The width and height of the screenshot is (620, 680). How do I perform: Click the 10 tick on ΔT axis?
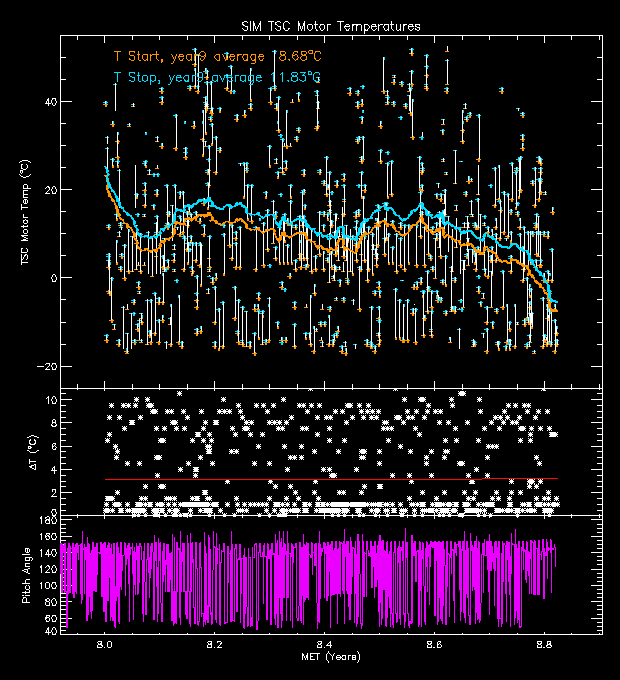(49, 399)
